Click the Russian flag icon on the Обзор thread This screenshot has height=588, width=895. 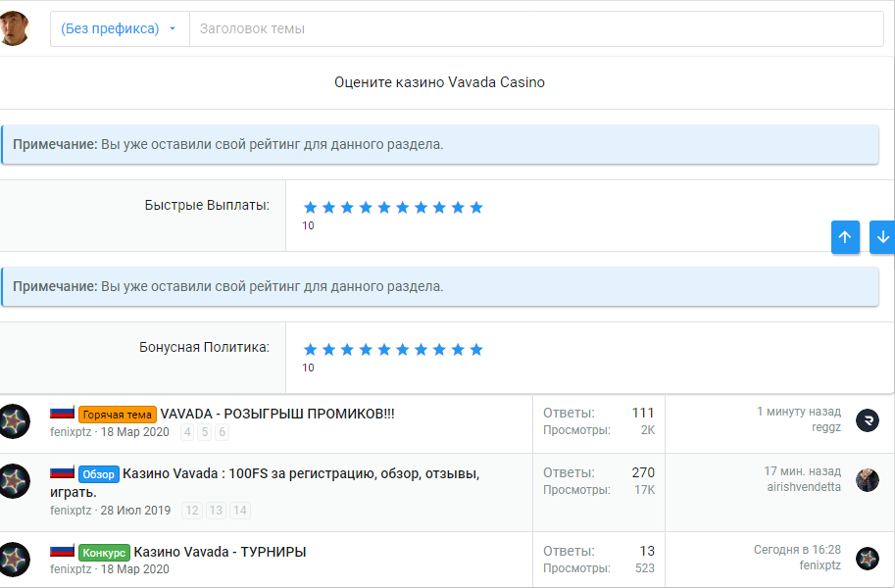(x=62, y=472)
